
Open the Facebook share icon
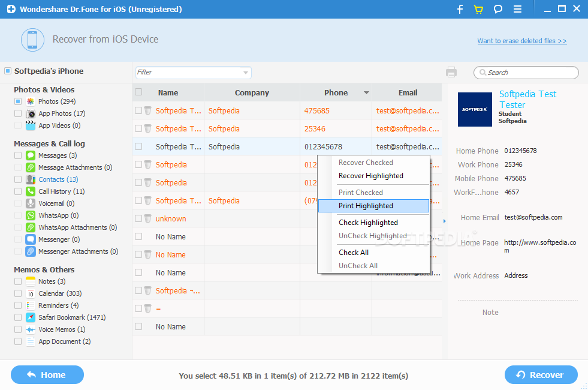coord(460,9)
